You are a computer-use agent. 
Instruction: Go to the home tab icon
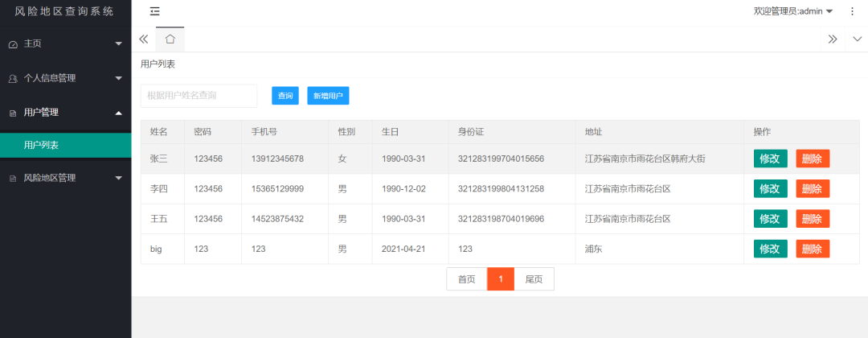[170, 39]
